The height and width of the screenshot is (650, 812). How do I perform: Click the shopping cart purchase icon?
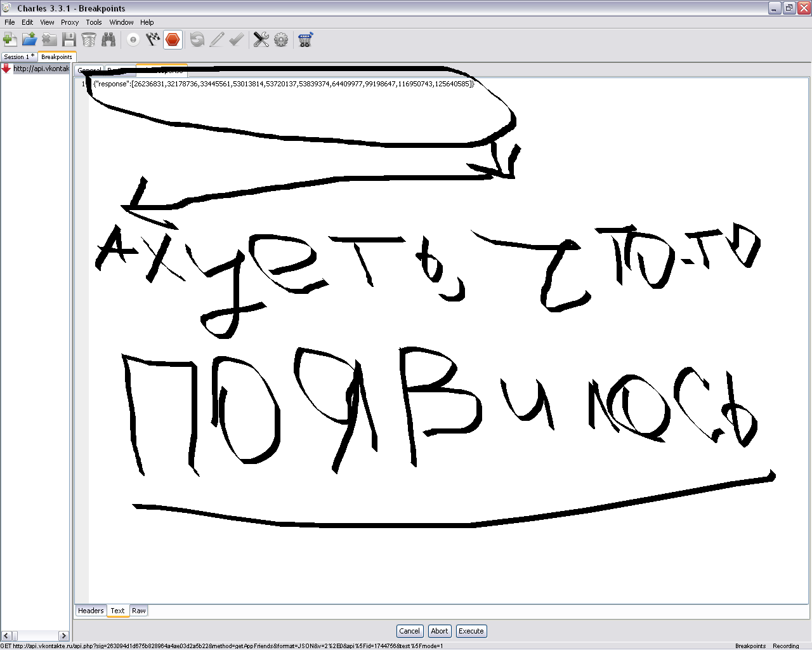coord(305,40)
